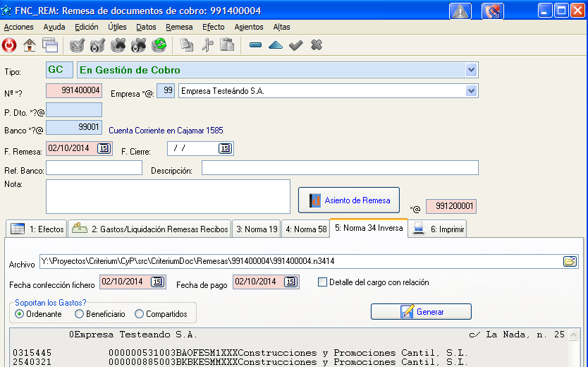
Task: Enable Detalle del cargo con relación
Action: point(322,282)
